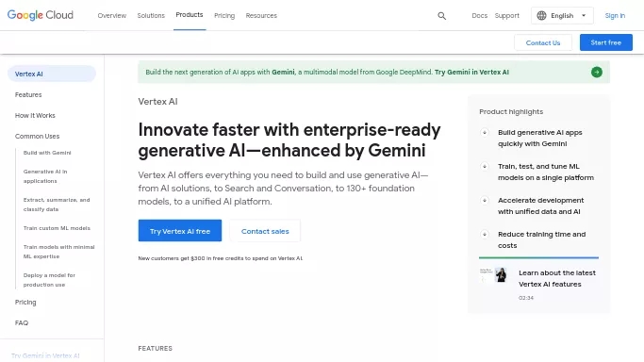
Task: Play the Vertex AI features video thumbnail
Action: coord(494,274)
